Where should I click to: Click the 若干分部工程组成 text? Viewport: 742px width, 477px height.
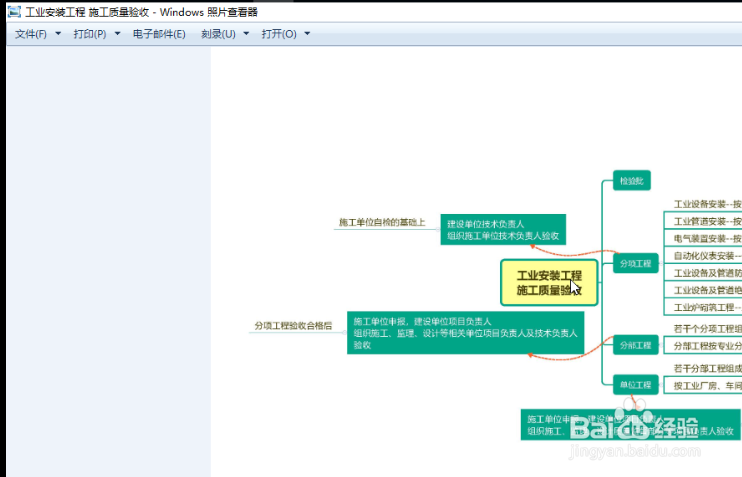pyautogui.click(x=707, y=368)
